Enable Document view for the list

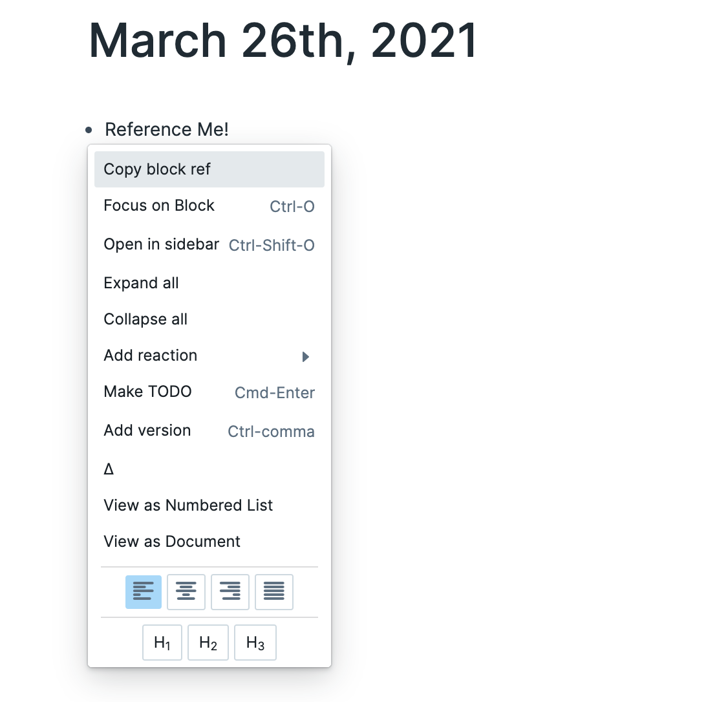click(172, 541)
